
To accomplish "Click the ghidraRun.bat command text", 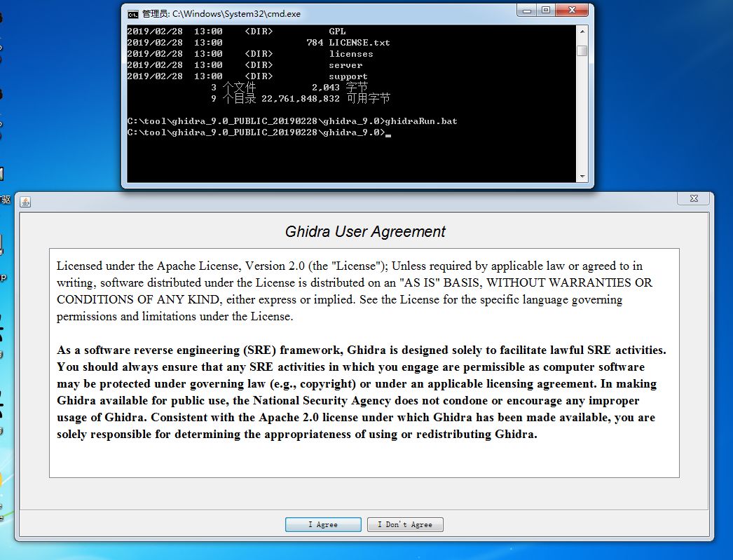I will coord(420,121).
